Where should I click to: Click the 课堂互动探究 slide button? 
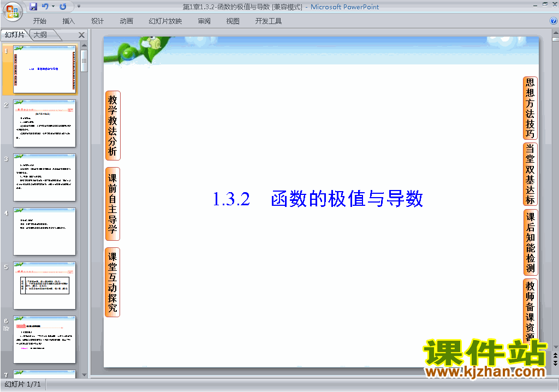pos(112,282)
